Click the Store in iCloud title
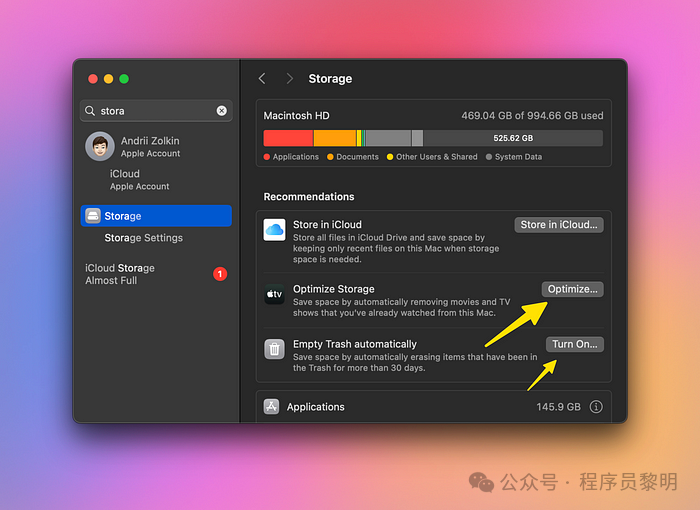This screenshot has width=700, height=510. [x=327, y=225]
